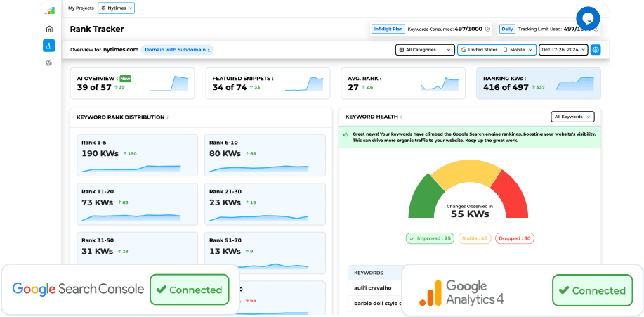The height and width of the screenshot is (317, 644).
Task: Click the Rank Tracker page title
Action: (96, 29)
